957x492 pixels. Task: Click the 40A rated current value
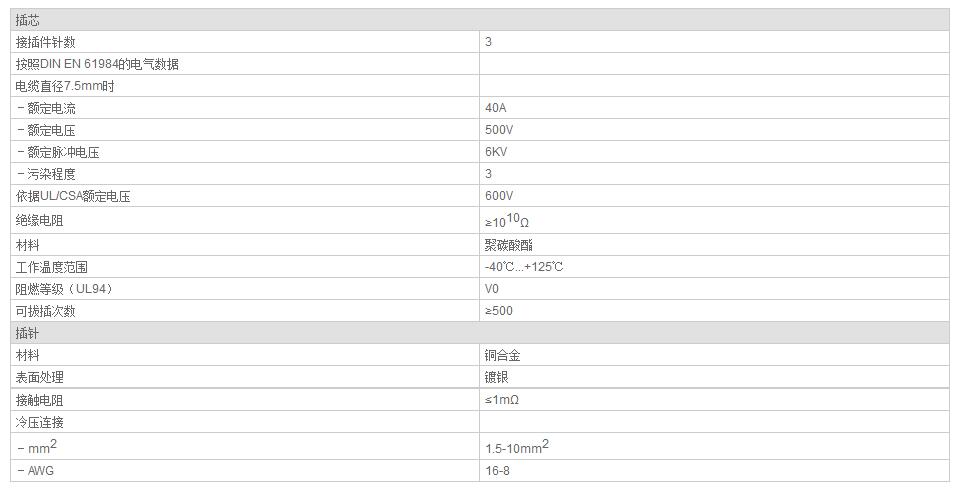tap(495, 108)
